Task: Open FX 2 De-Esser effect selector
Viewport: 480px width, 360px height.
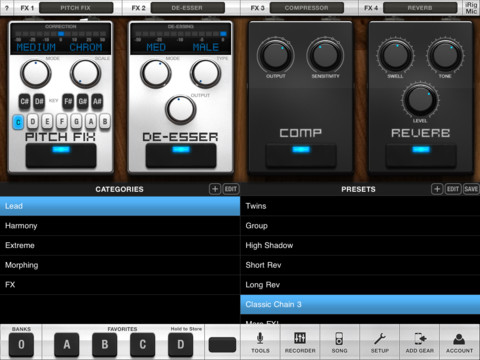Action: (x=187, y=8)
